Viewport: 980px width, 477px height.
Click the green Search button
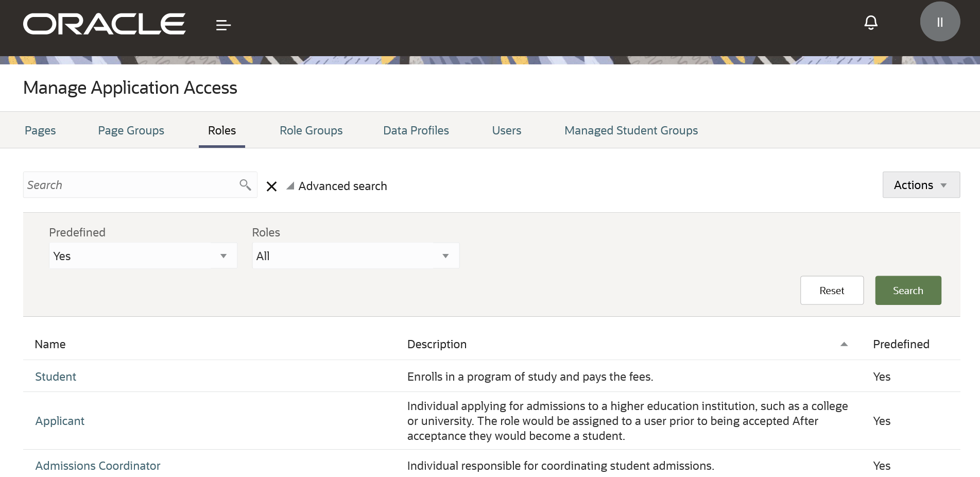pos(907,291)
